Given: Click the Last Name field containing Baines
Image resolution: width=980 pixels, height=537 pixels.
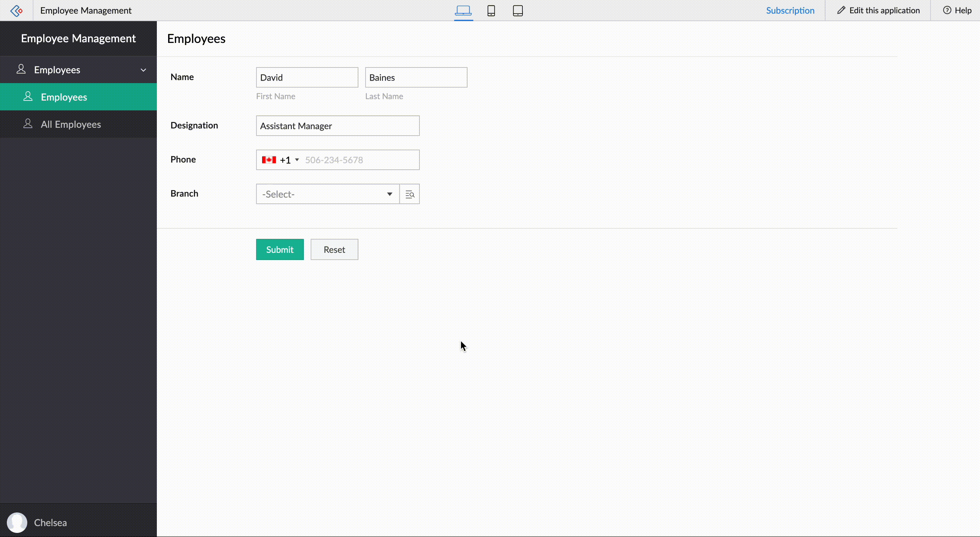Looking at the screenshot, I should tap(416, 78).
